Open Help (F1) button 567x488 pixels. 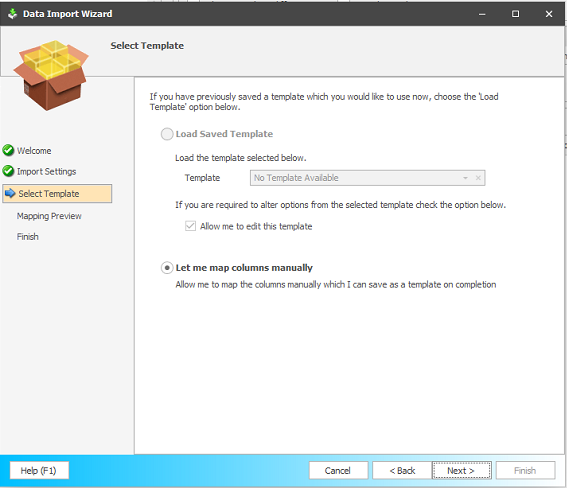(x=39, y=470)
